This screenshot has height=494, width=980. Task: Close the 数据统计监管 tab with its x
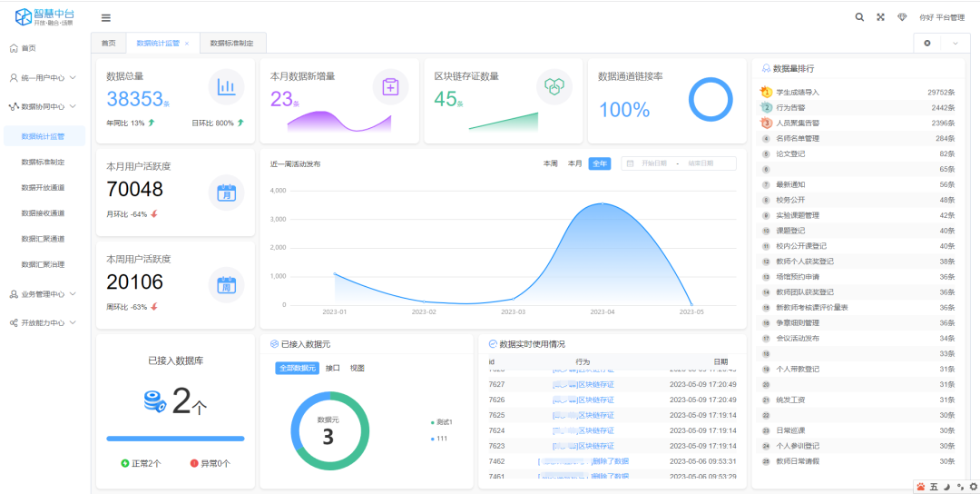point(187,44)
